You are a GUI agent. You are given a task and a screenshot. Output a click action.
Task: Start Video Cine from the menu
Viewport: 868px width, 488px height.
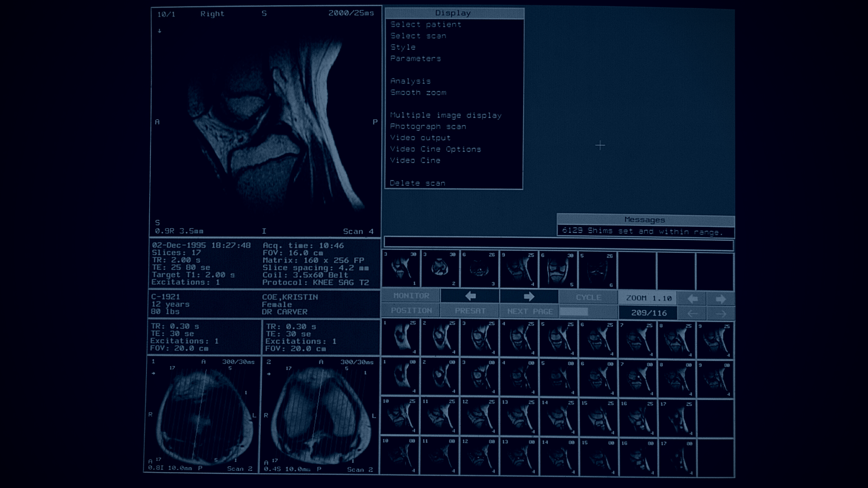click(415, 160)
